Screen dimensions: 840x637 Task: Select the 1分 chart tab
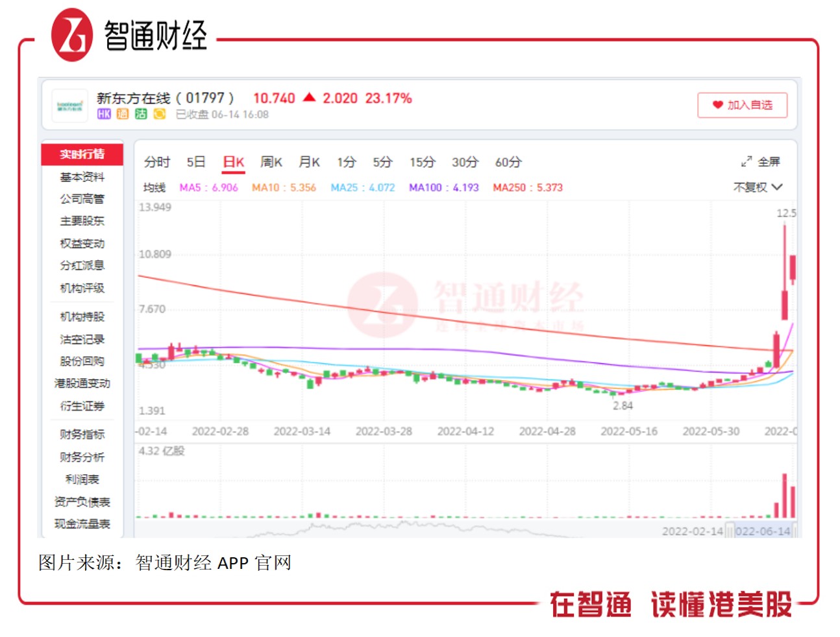347,162
